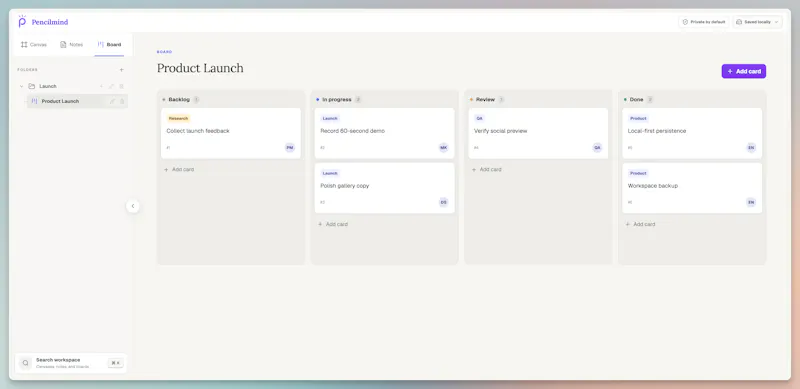The image size is (800, 389).
Task: Click the Product tag on Local-first persistence
Action: (x=638, y=118)
